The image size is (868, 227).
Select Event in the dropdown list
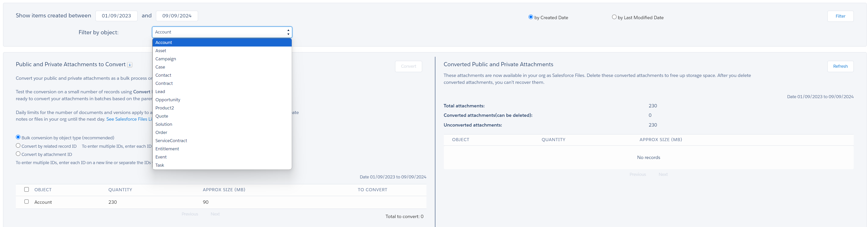(222, 157)
